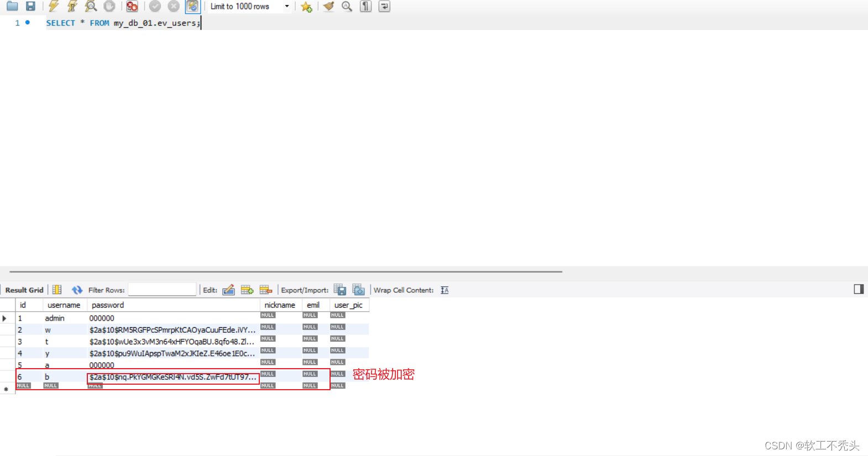Export recordset to an external file
The width and height of the screenshot is (868, 456).
[x=340, y=290]
